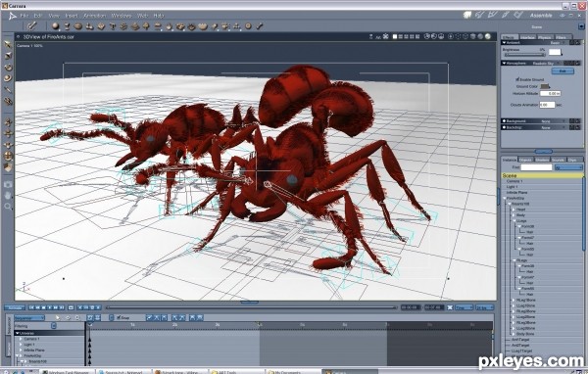Expand Camera 1 in the sequencer tree
The width and height of the screenshot is (588, 374).
pyautogui.click(x=21, y=339)
